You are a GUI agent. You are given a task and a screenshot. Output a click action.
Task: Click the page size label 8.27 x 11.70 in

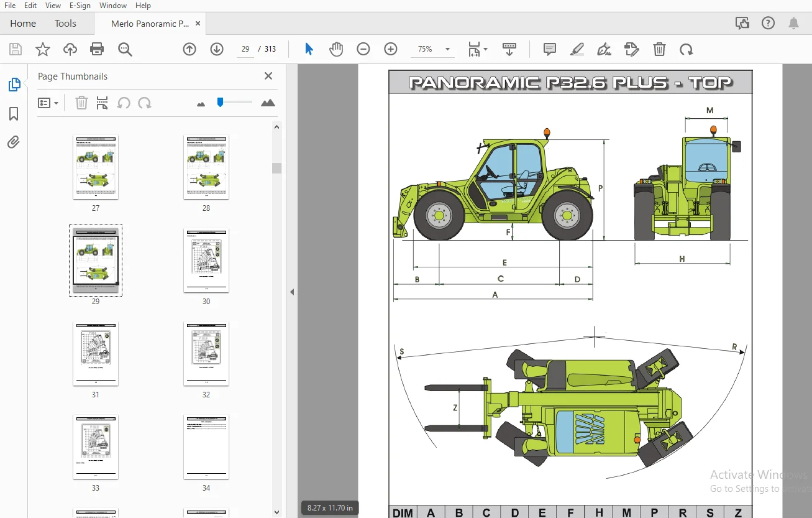tap(330, 508)
